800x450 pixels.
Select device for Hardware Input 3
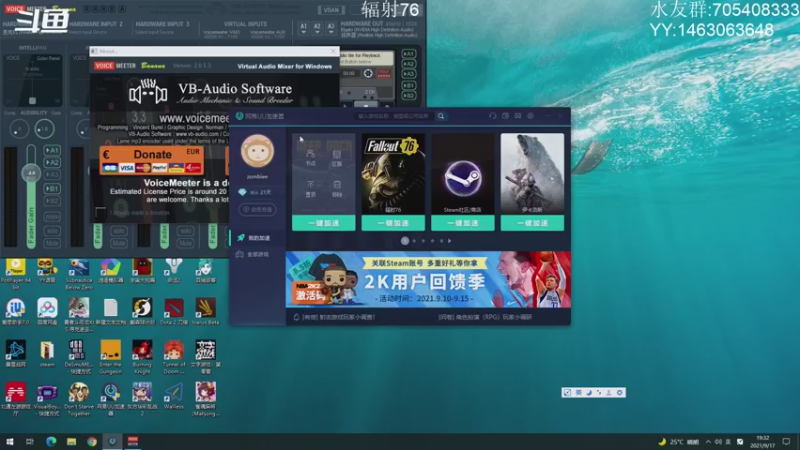pyautogui.click(x=155, y=32)
